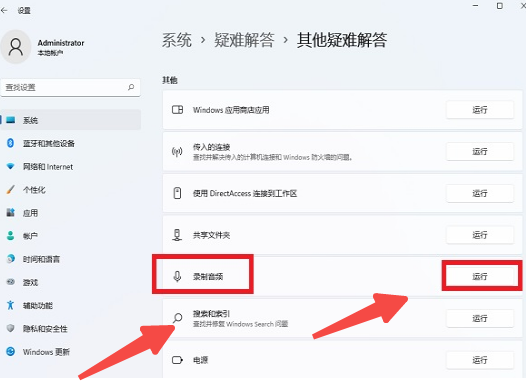526x392 pixels.
Task: Click the Windows 更新 sync icon
Action: [x=10, y=351]
